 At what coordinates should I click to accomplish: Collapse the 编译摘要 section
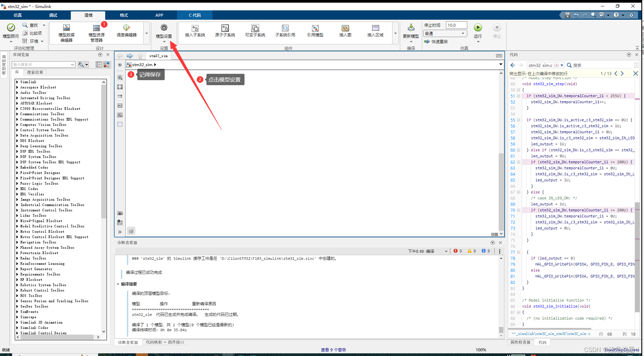[118, 284]
